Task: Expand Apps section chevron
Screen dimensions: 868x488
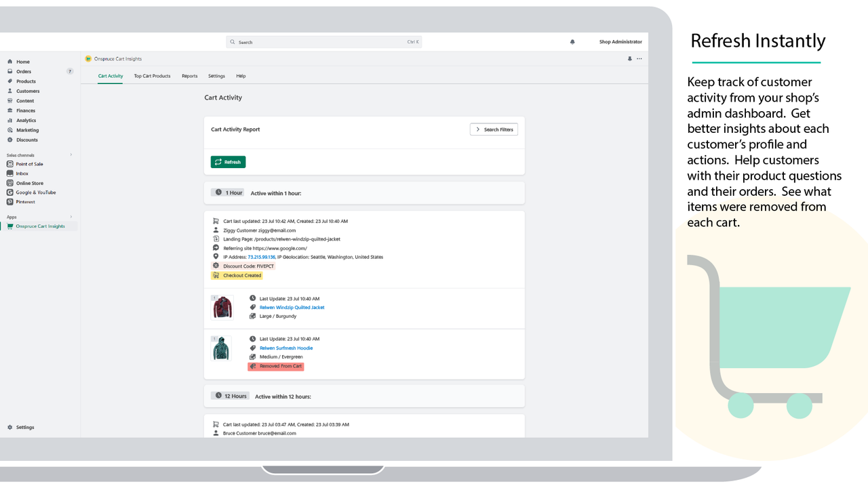Action: coord(71,217)
